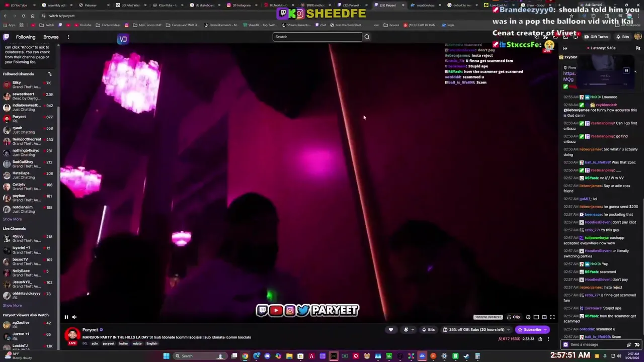This screenshot has width=644, height=362.
Task: Show More followed channels
Action: pyautogui.click(x=12, y=219)
